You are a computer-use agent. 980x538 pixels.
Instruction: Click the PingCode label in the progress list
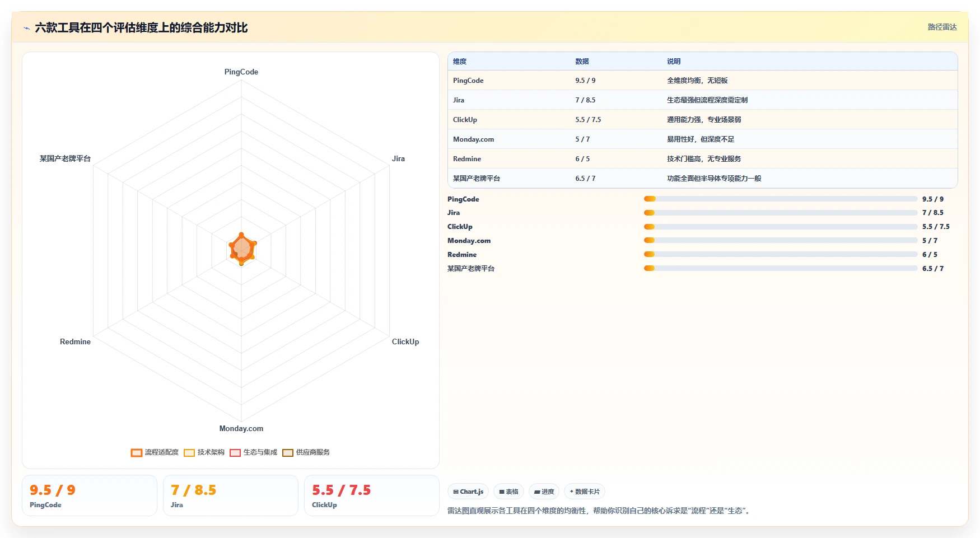tap(463, 199)
